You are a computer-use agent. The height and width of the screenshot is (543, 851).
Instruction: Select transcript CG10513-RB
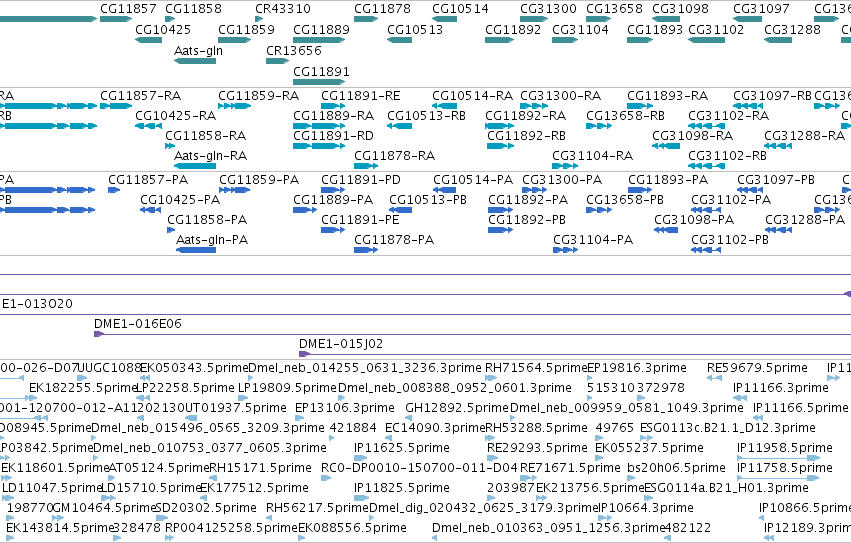click(x=427, y=116)
